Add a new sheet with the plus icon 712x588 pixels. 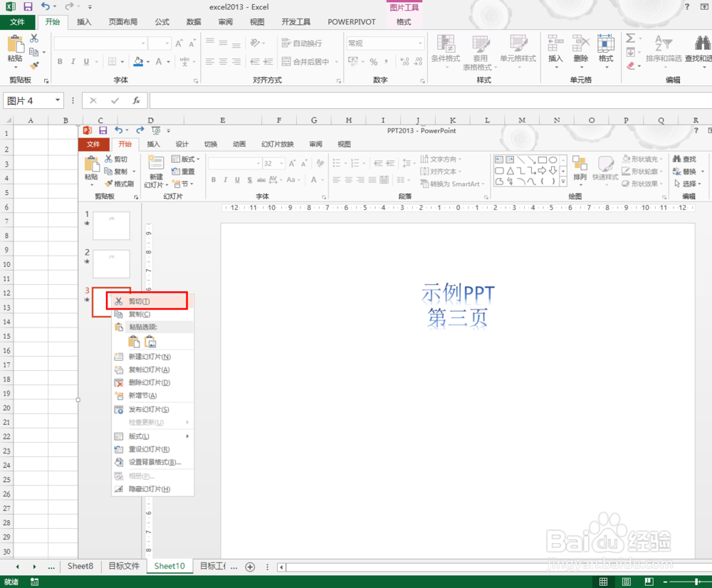[x=250, y=567]
